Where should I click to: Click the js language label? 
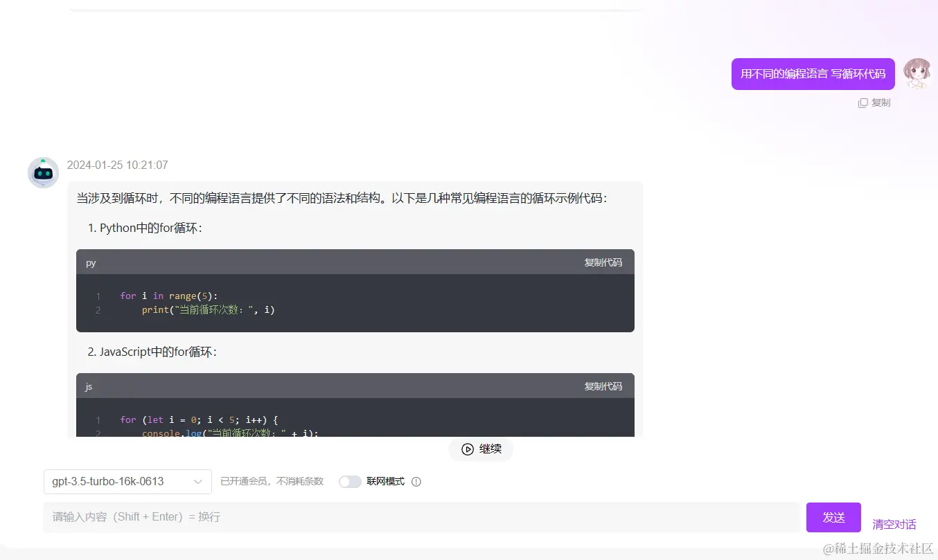coord(89,387)
